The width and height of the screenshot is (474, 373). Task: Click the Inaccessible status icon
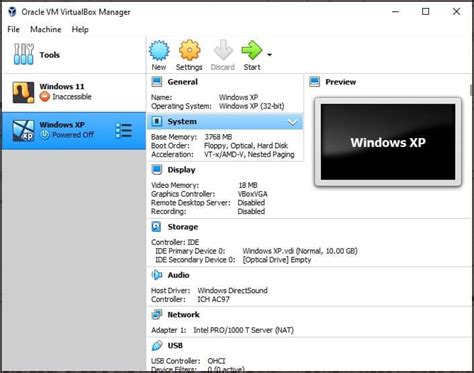44,97
